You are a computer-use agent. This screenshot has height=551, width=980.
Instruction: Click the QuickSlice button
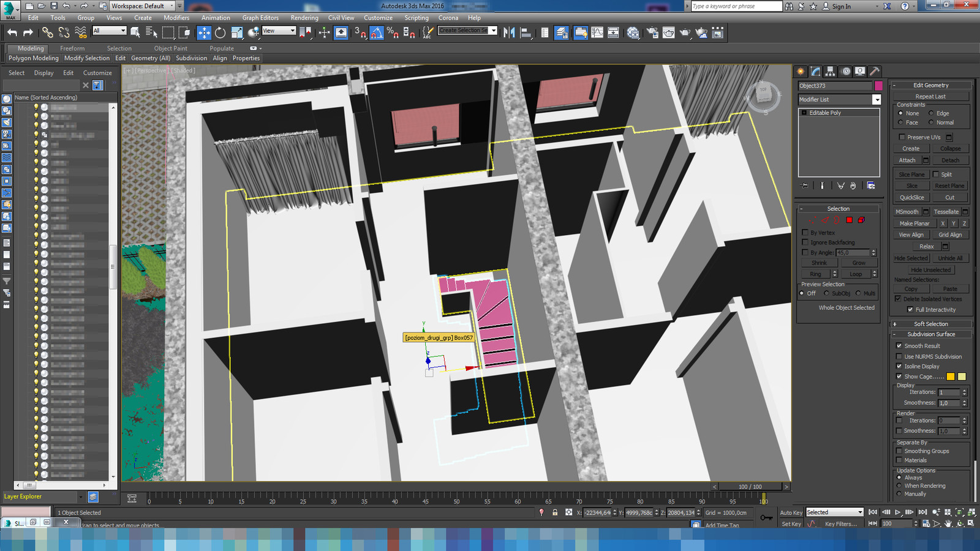click(911, 198)
